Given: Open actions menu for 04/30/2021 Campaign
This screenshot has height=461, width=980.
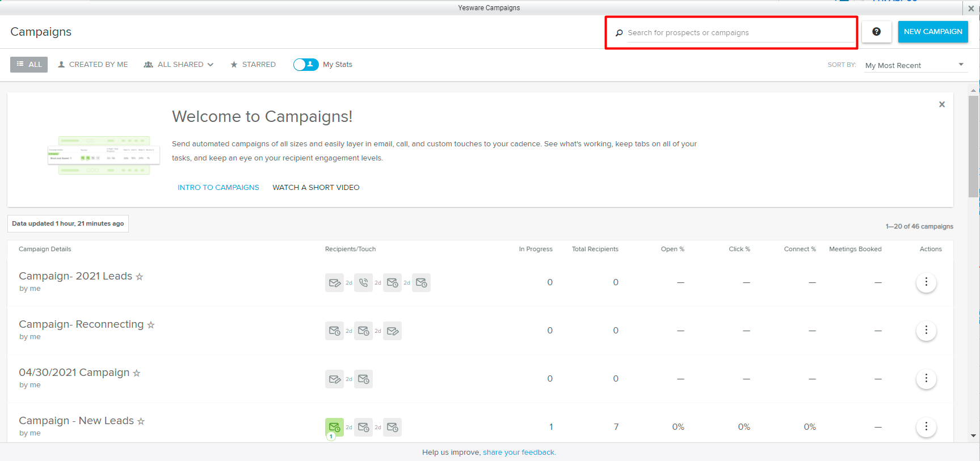Looking at the screenshot, I should (926, 379).
